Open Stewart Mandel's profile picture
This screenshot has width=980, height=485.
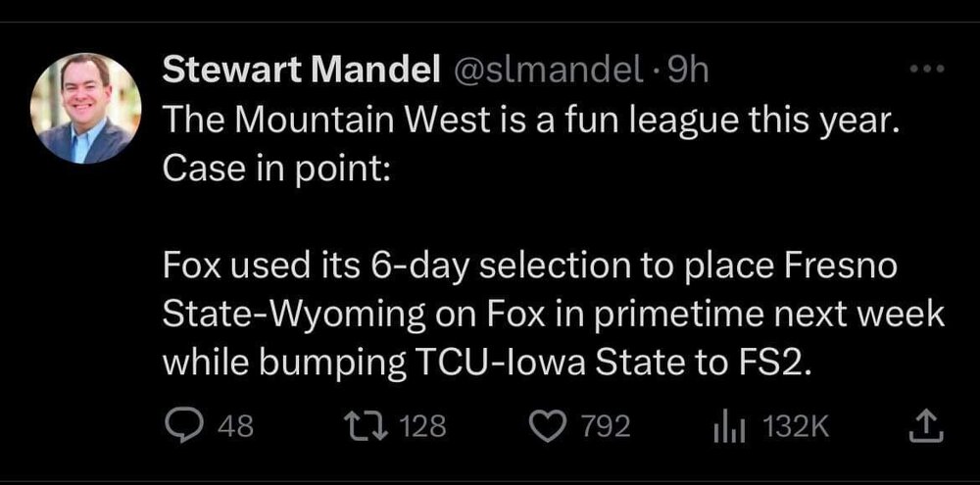(x=86, y=108)
